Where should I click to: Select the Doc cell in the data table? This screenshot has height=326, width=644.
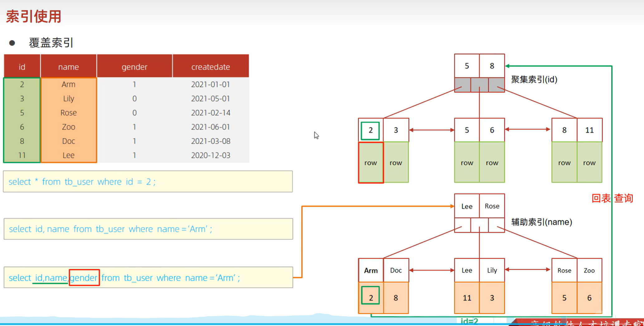69,141
